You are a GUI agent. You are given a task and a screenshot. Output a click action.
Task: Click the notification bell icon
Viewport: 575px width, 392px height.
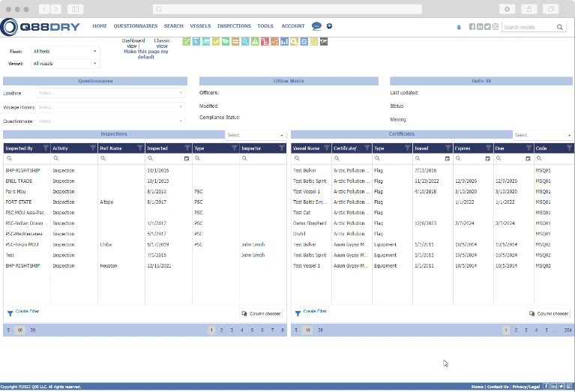pos(459,27)
